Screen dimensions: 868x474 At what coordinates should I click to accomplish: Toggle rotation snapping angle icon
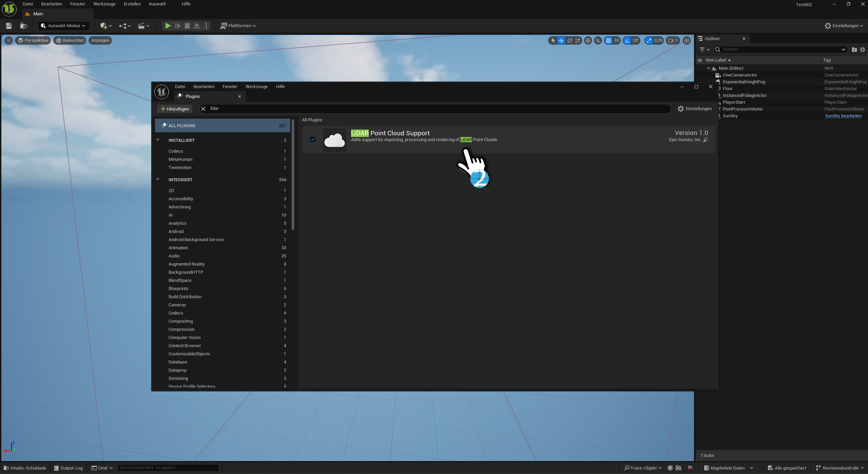(627, 40)
